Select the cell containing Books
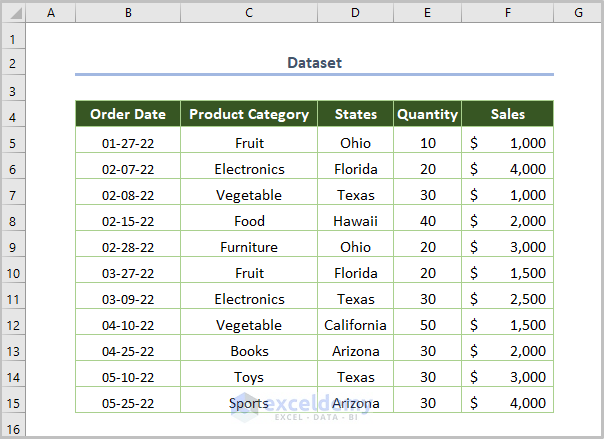 (x=249, y=351)
